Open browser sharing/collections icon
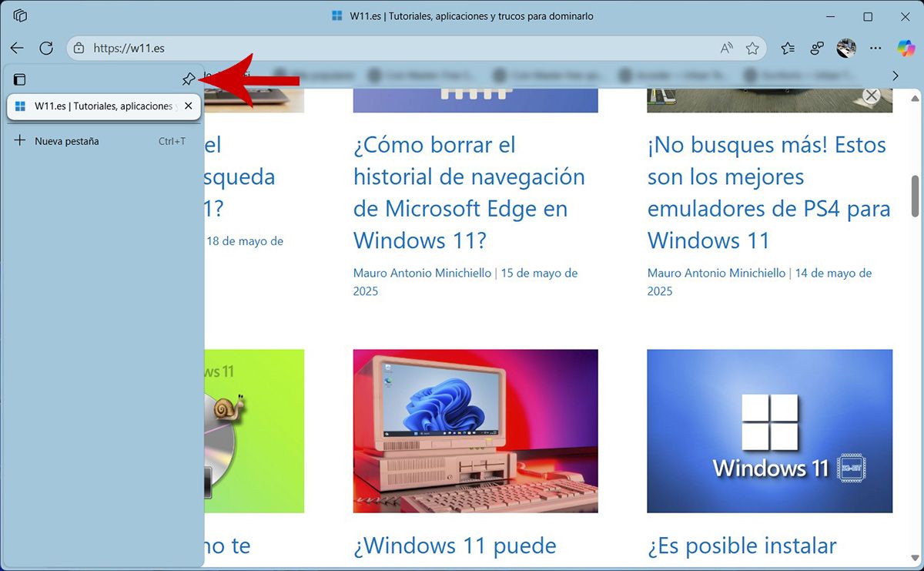 click(817, 48)
